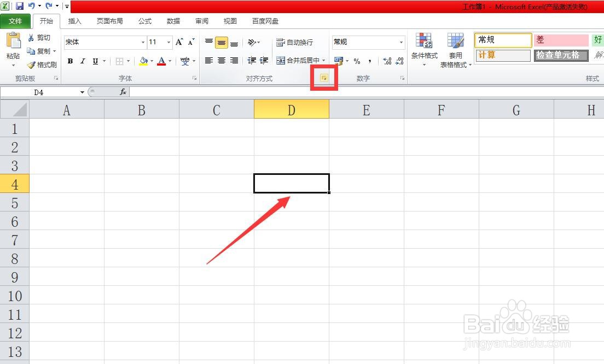Open 百度网盘 Baidu Netdisk tab
604x364 pixels.
click(265, 21)
